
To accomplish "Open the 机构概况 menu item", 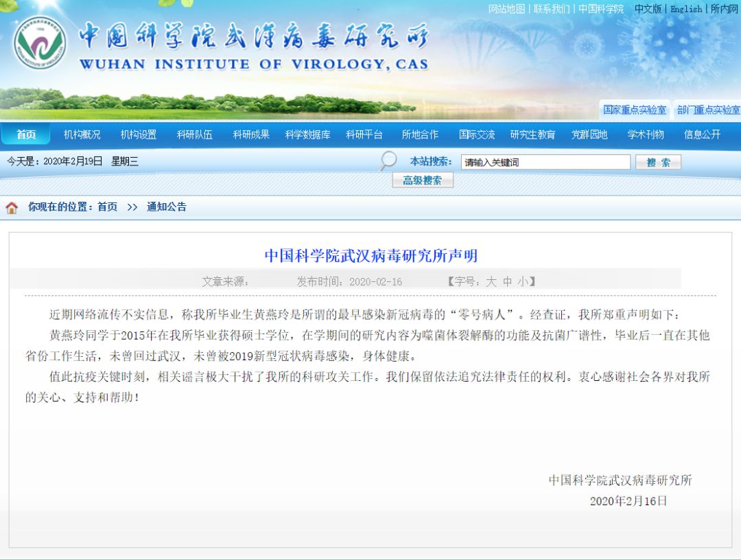I will [x=82, y=135].
